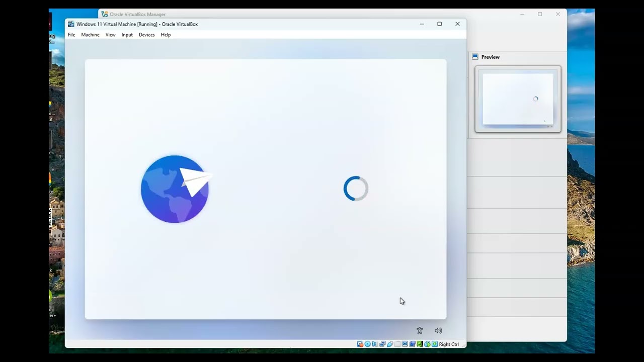Viewport: 644px width, 362px height.
Task: Open the guest accessibility icon
Action: coord(420,331)
